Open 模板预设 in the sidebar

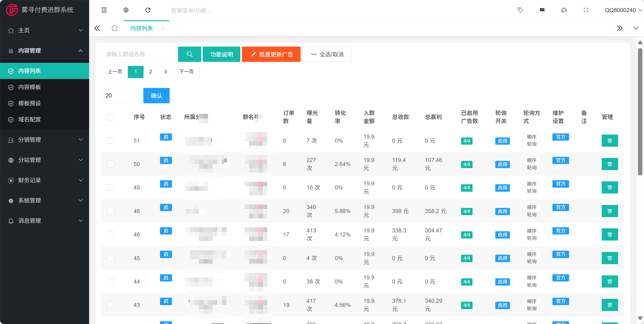pyautogui.click(x=45, y=103)
